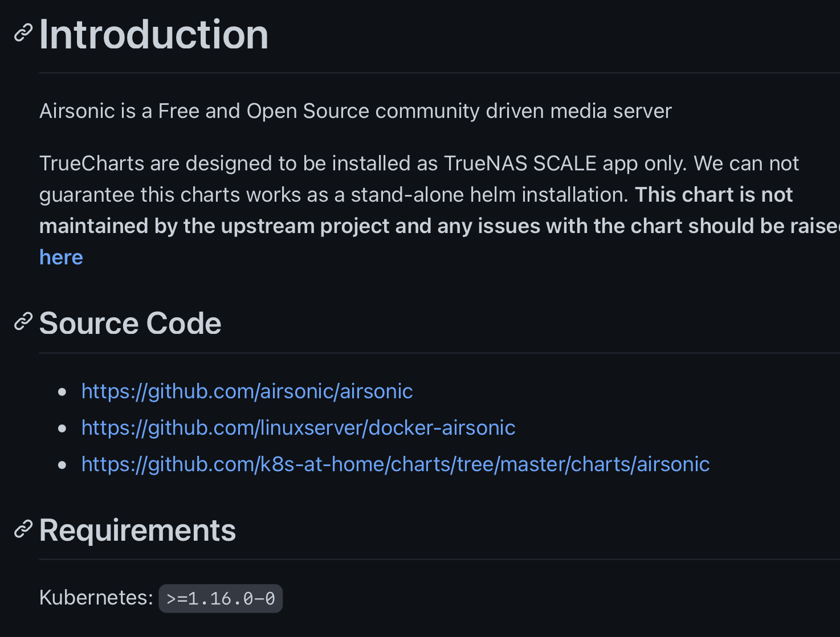Visit the linuxserver/docker-airsonic repository link
This screenshot has width=840, height=637.
(298, 428)
